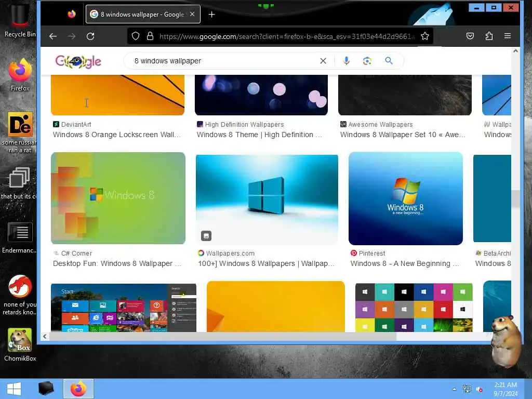Viewport: 532px width, 399px height.
Task: Click the Pinterest source link
Action: [368, 254]
